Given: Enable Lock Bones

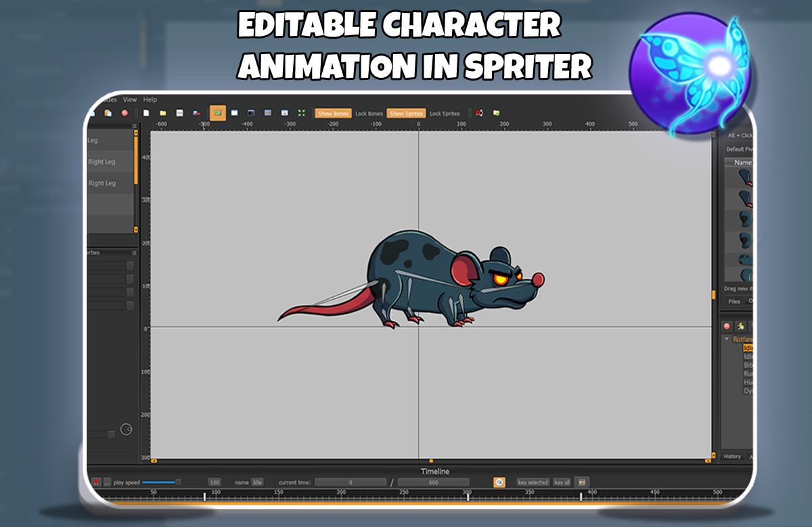Looking at the screenshot, I should tap(370, 113).
